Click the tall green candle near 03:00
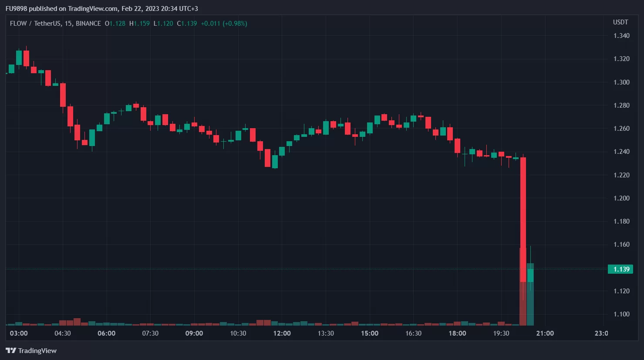This screenshot has height=360, width=644. point(19,58)
